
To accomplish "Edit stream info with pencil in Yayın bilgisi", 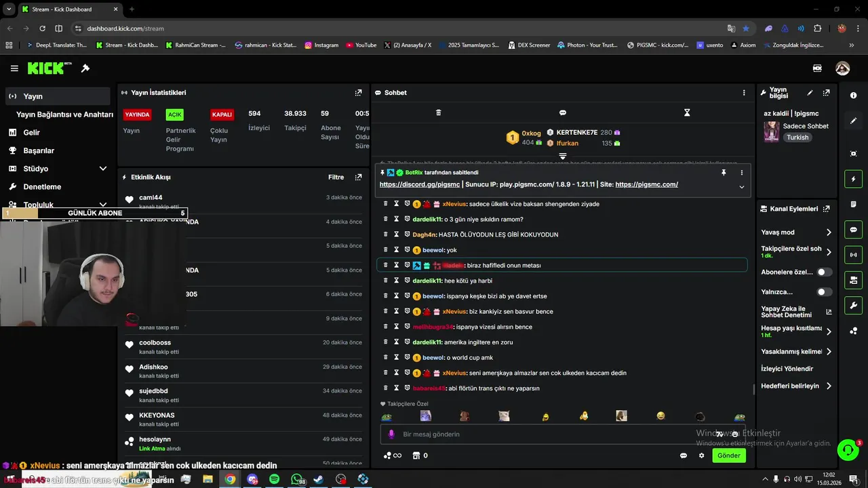I will pyautogui.click(x=810, y=93).
